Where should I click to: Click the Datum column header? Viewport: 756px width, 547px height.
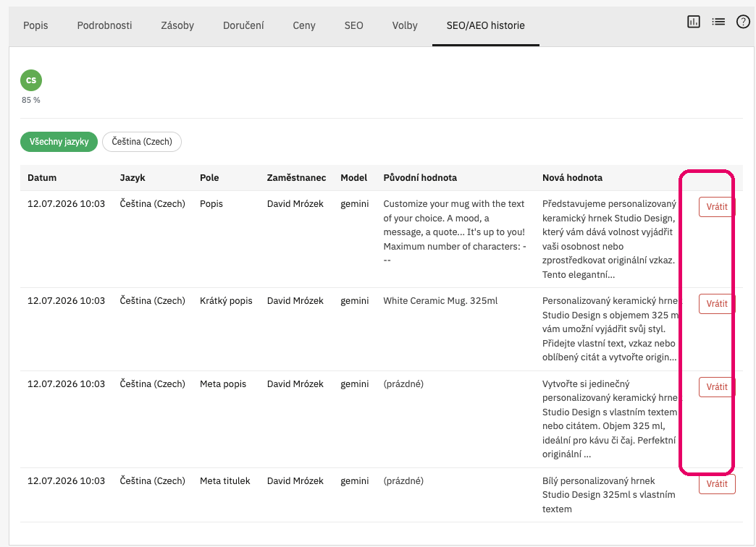(42, 178)
